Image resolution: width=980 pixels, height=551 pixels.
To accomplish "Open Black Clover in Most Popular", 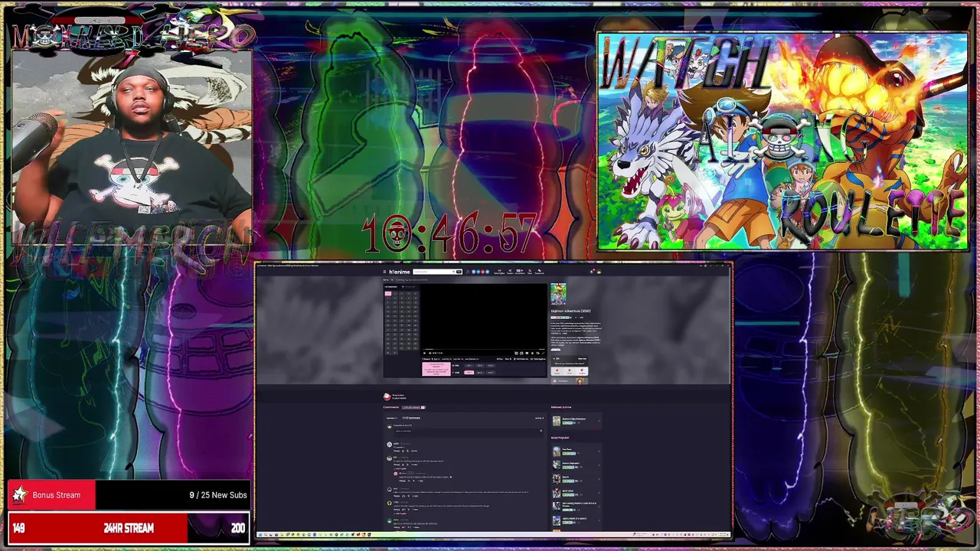I will tap(568, 491).
